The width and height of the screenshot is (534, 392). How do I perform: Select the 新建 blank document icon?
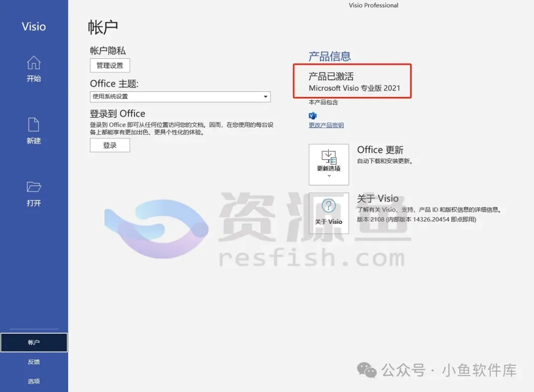click(x=34, y=125)
